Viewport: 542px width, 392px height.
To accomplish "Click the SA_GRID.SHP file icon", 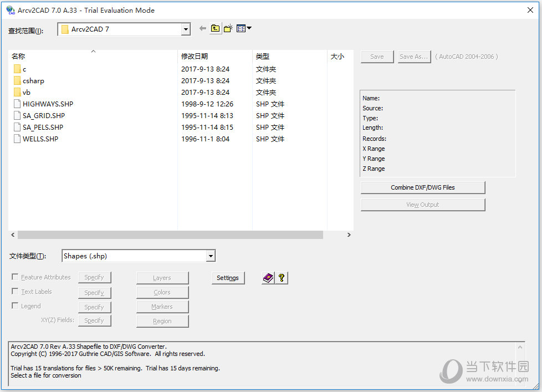I will [x=17, y=115].
